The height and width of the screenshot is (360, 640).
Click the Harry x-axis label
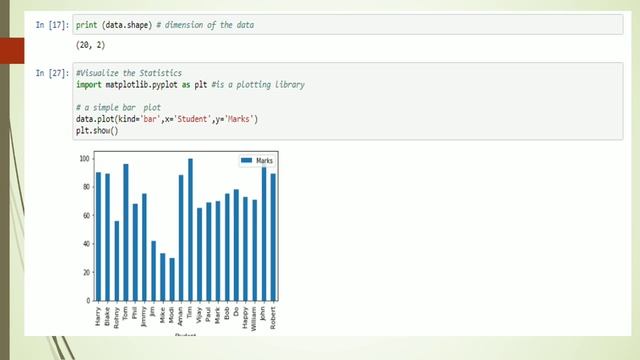coord(98,316)
